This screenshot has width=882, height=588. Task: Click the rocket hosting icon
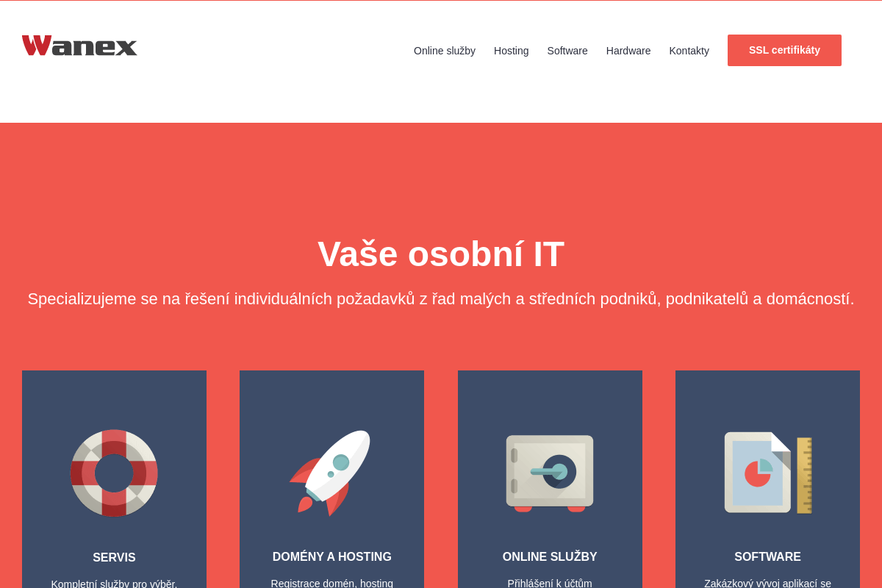coord(332,473)
